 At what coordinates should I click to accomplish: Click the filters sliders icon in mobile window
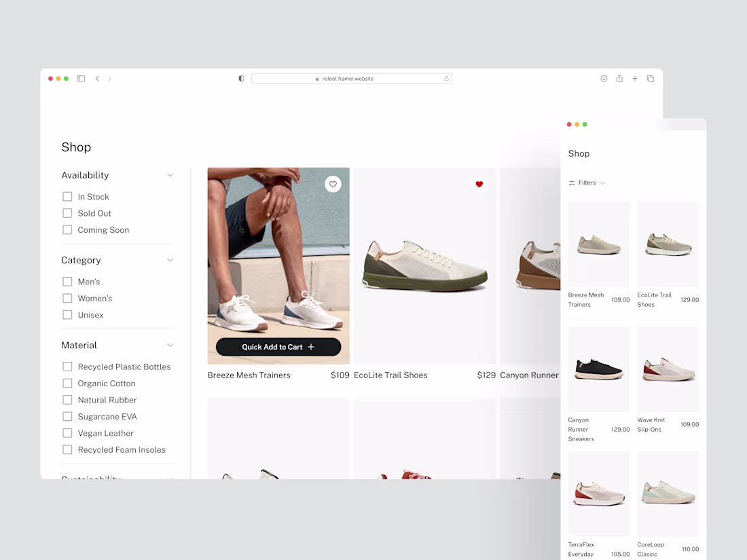pyautogui.click(x=572, y=183)
